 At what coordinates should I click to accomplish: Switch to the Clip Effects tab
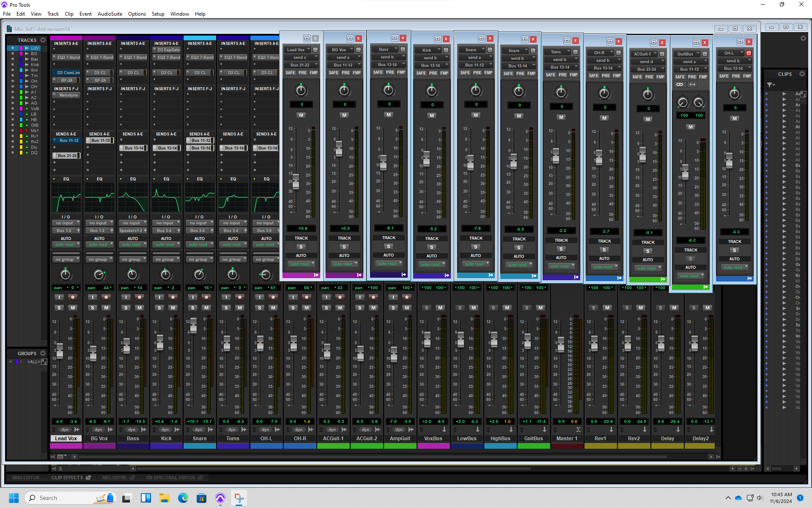pyautogui.click(x=68, y=478)
